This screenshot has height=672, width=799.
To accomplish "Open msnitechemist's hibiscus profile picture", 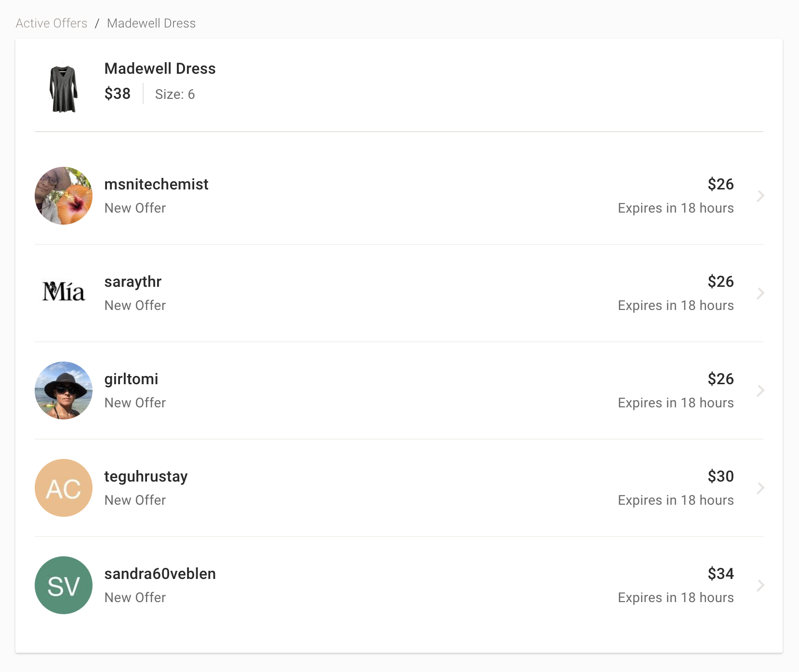I will 64,196.
